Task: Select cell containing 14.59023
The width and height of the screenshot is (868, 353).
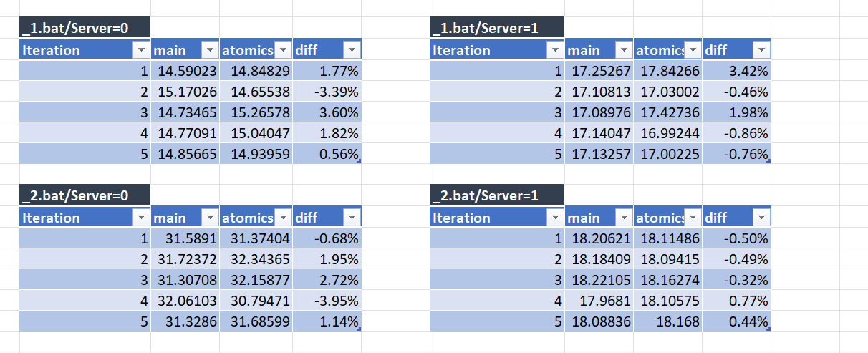Action: pyautogui.click(x=185, y=71)
